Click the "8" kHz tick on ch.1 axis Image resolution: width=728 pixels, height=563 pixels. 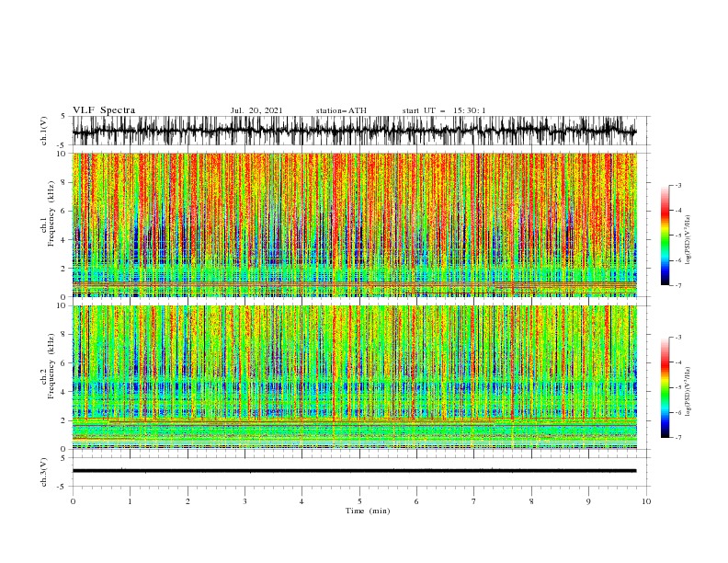click(64, 182)
